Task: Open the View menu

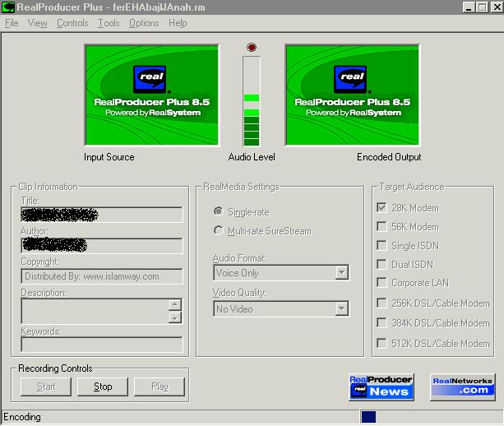Action: [x=37, y=23]
